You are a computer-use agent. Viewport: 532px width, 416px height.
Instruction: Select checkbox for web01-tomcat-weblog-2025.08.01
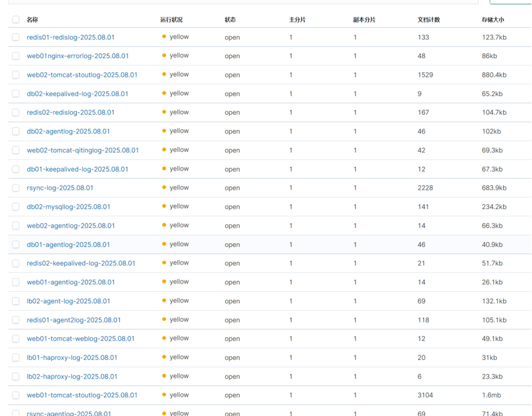click(x=16, y=339)
